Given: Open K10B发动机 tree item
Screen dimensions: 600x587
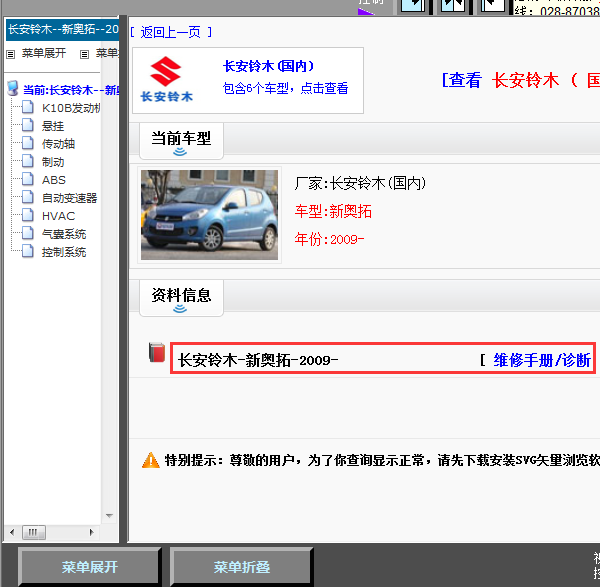Looking at the screenshot, I should coord(71,108).
